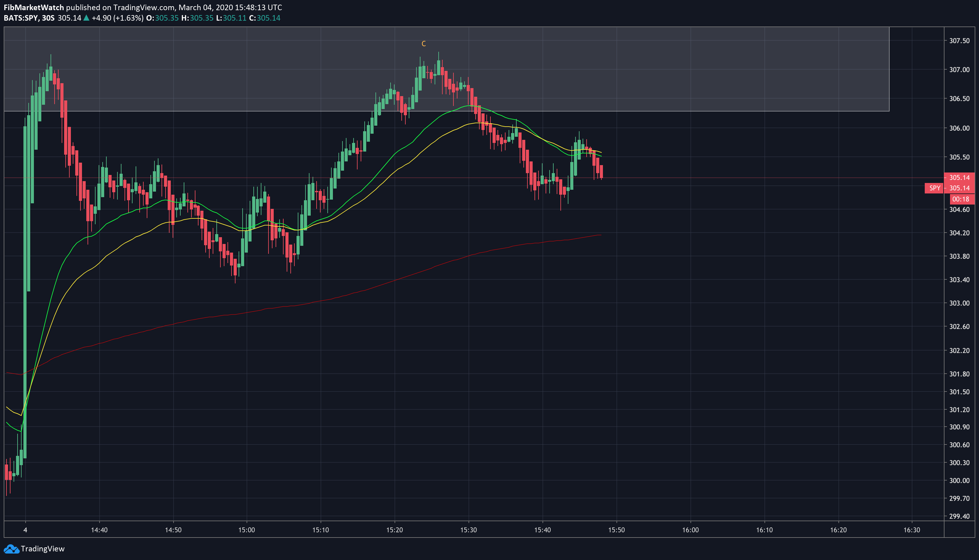Click the 15:20 time axis label
The height and width of the screenshot is (560, 979).
(395, 530)
